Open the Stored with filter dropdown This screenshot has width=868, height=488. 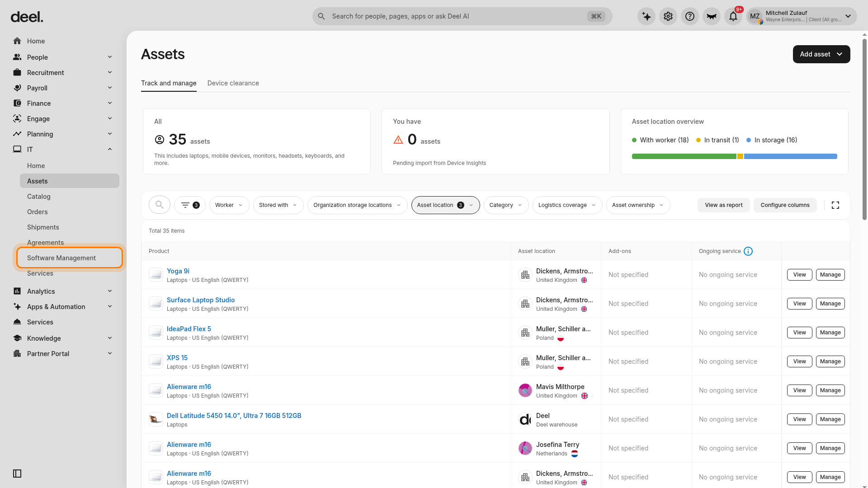click(278, 205)
